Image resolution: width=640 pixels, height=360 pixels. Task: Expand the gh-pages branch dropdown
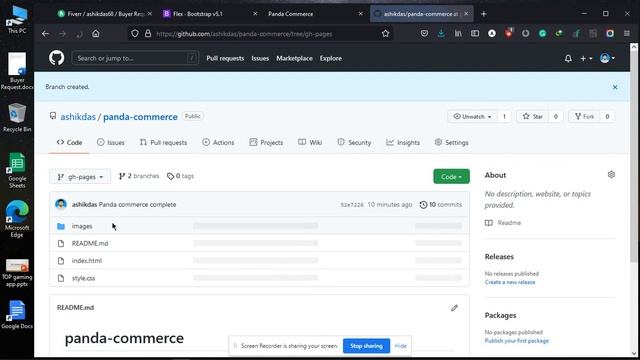[x=80, y=177]
